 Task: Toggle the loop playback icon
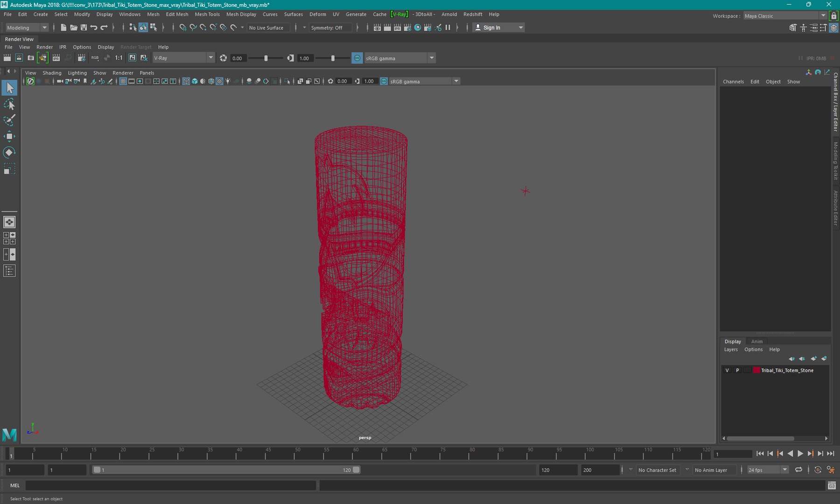coord(799,470)
